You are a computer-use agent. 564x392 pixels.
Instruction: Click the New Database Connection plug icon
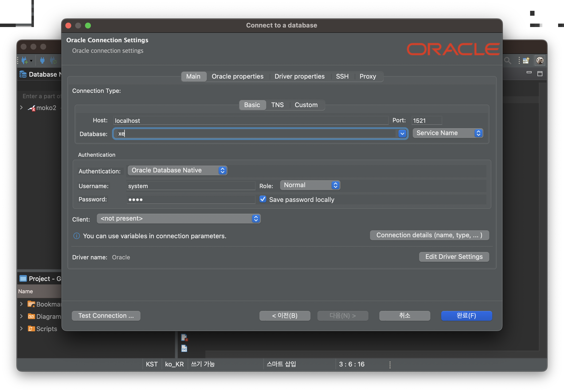pos(25,60)
